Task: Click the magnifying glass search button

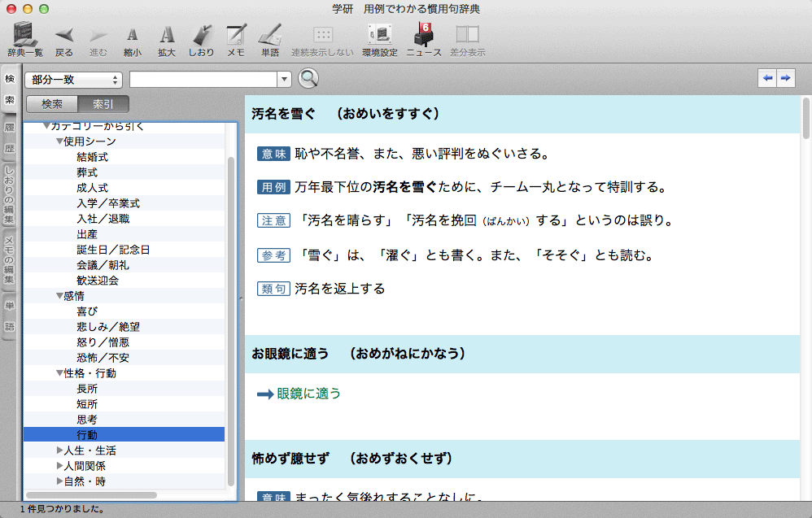Action: pyautogui.click(x=308, y=79)
